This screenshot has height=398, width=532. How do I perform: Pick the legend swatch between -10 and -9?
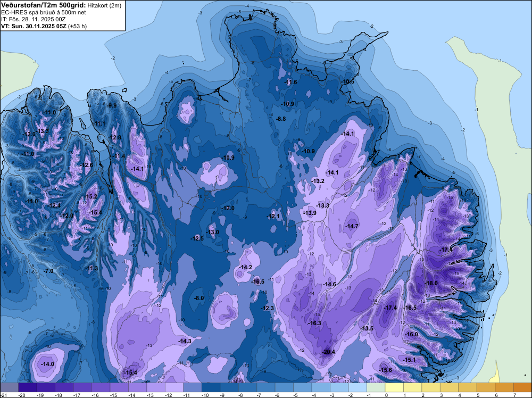click(x=211, y=387)
